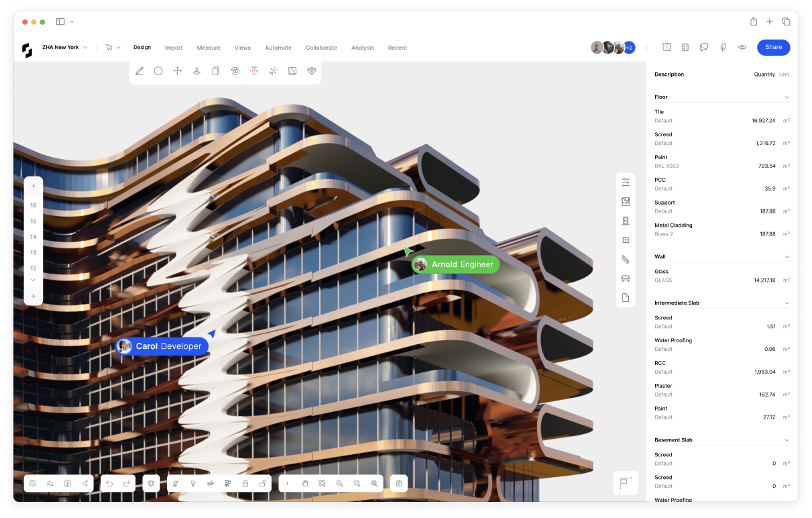Image resolution: width=812 pixels, height=518 pixels.
Task: Select the move tool with crossed arrows
Action: click(178, 71)
